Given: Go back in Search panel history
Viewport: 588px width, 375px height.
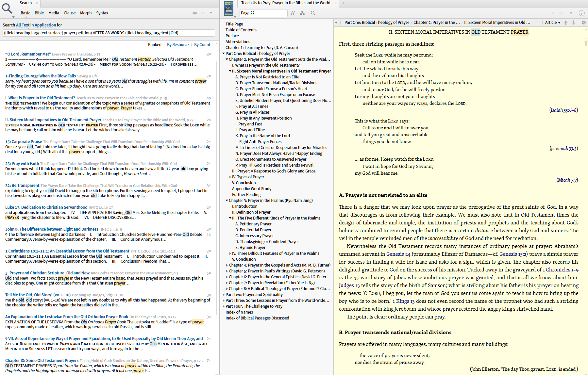Looking at the screenshot, I should pos(194,13).
